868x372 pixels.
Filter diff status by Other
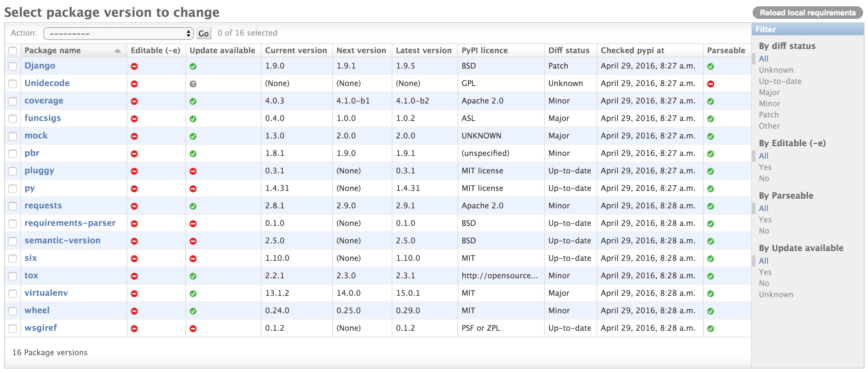tap(769, 126)
